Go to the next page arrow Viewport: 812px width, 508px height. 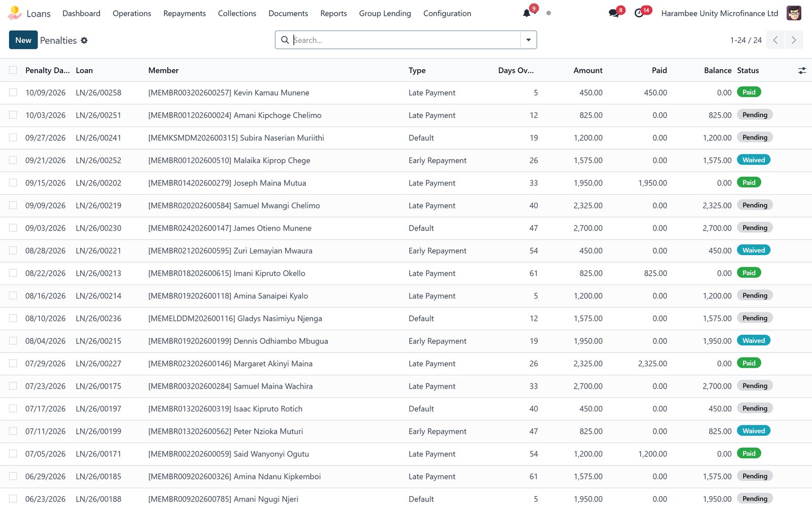[794, 40]
